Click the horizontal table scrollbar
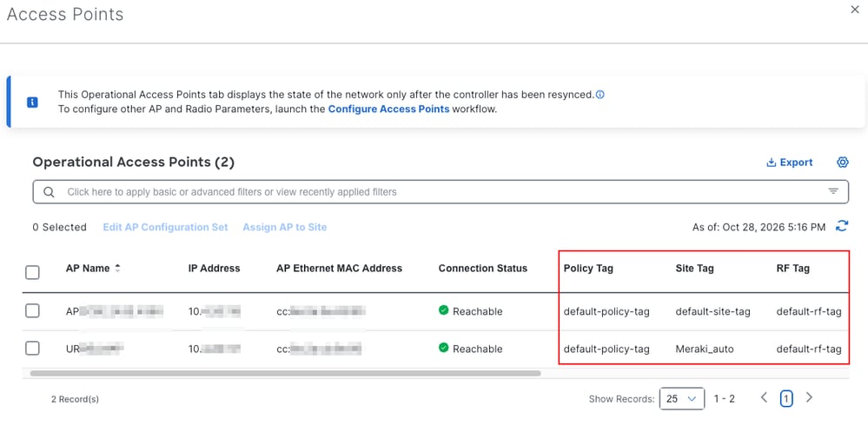Viewport: 868px width, 426px height. [286, 373]
